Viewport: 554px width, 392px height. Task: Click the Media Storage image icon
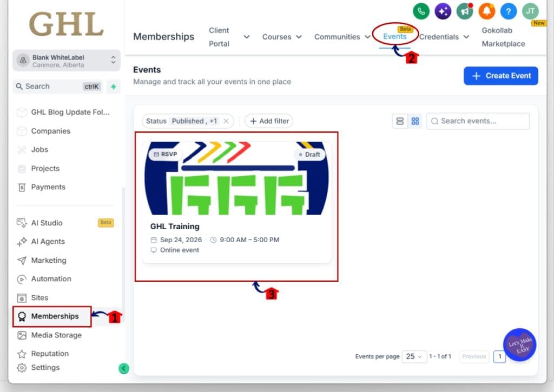click(x=22, y=335)
